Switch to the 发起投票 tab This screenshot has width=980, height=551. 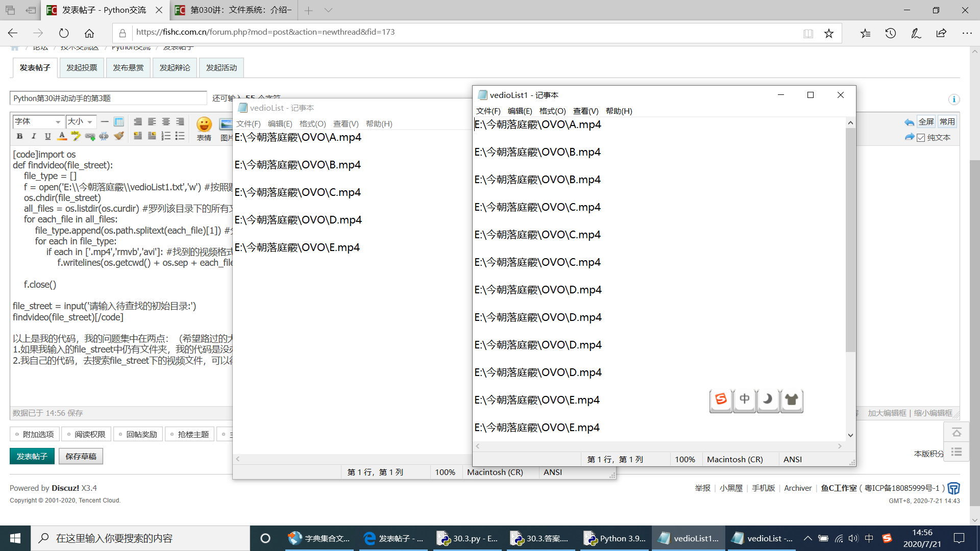pyautogui.click(x=82, y=67)
